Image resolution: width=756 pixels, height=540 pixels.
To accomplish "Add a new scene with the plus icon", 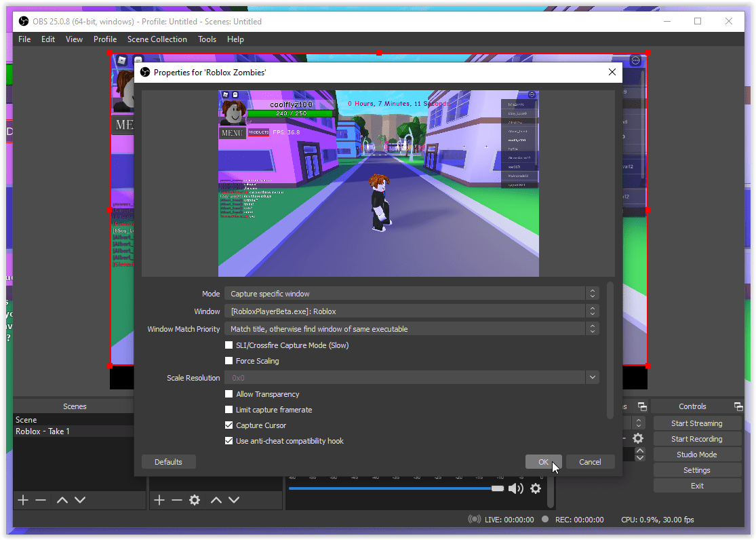I will tap(22, 500).
